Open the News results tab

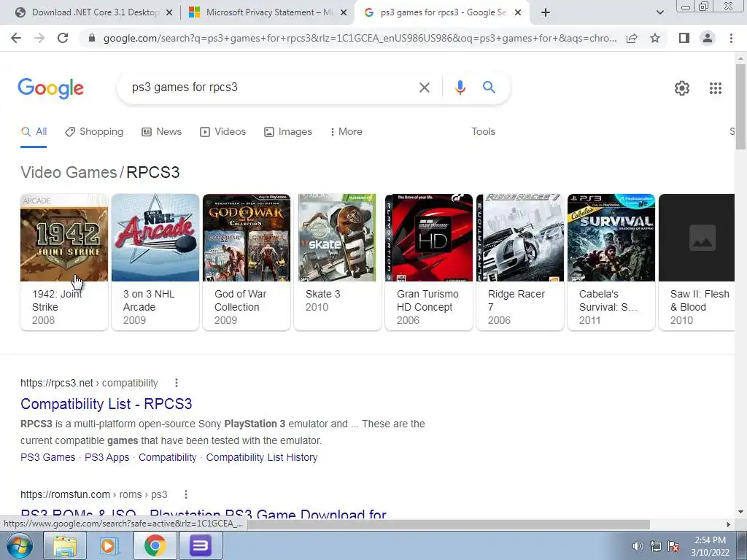[x=161, y=132]
